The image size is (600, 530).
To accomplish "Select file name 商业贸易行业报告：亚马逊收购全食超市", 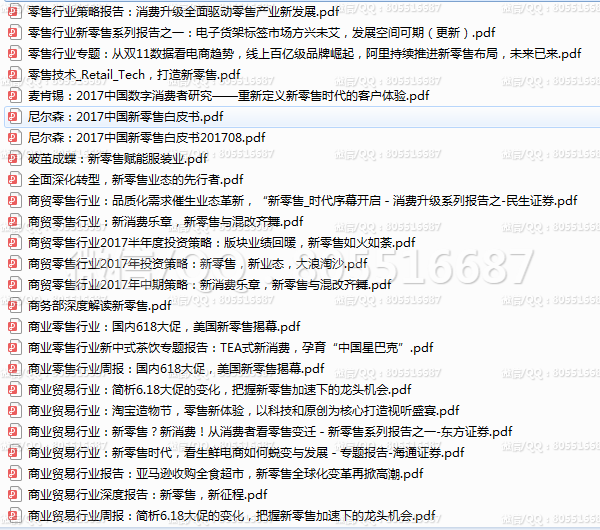I will tap(225, 475).
